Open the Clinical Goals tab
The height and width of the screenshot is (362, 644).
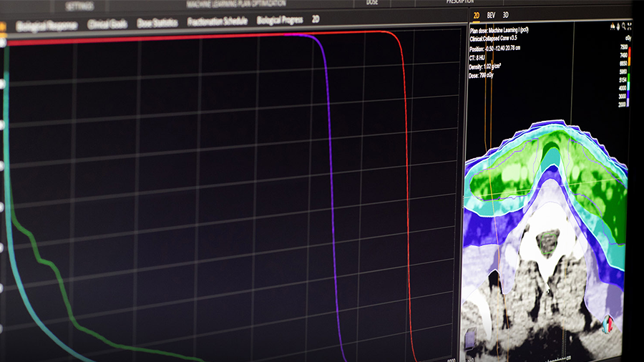tap(107, 24)
